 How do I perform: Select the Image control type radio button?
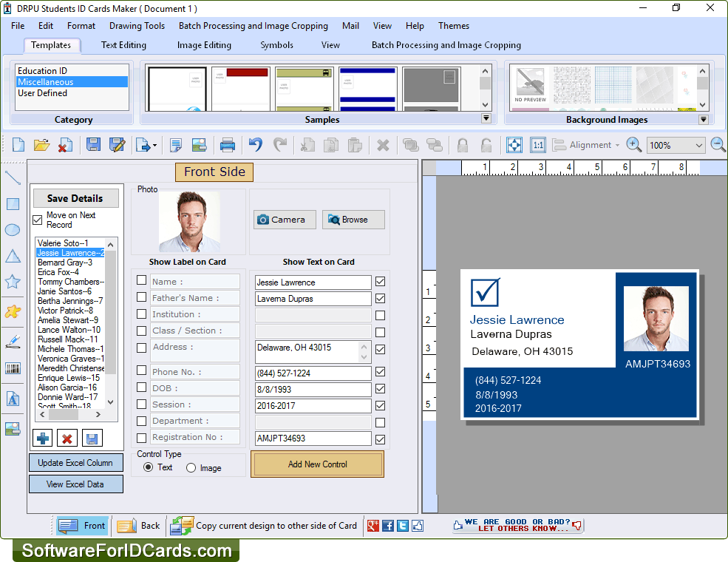point(191,467)
